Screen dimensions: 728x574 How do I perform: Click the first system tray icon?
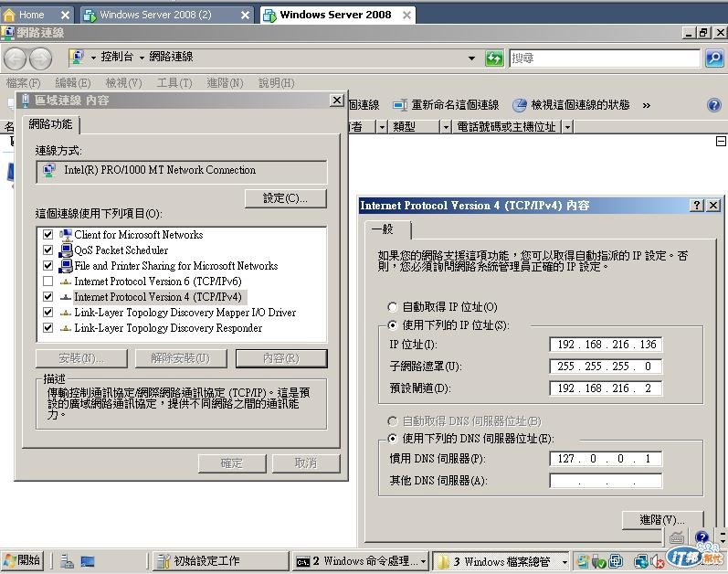coord(582,561)
